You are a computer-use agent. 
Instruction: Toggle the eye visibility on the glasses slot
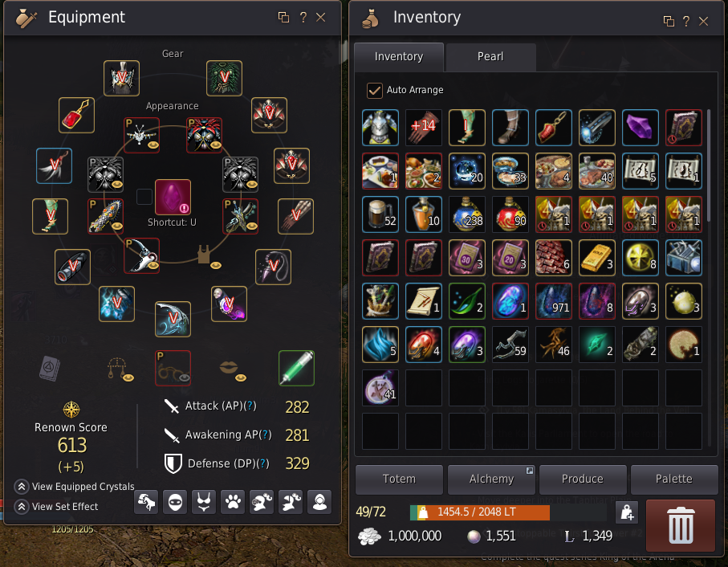tap(185, 378)
